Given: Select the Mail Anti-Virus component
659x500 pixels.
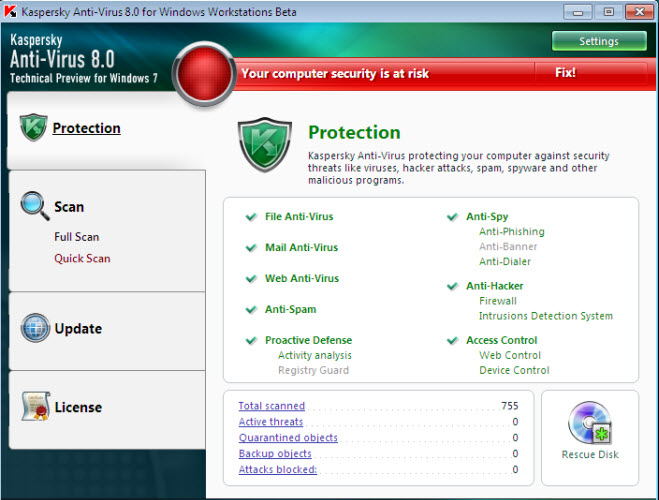Looking at the screenshot, I should point(301,247).
